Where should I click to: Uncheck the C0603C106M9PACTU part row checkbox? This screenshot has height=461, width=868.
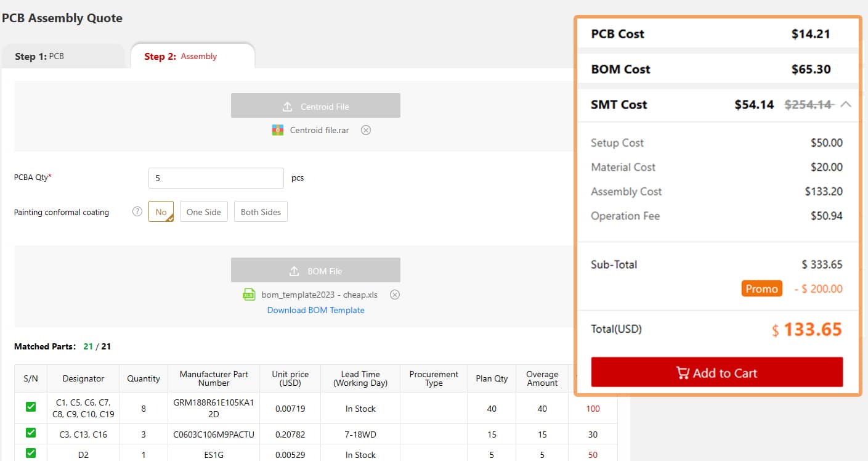click(x=31, y=434)
